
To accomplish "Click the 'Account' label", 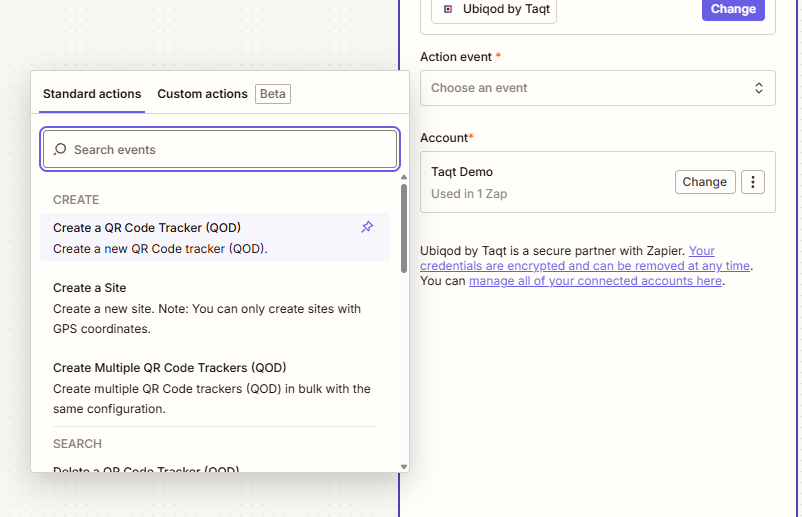I will click(444, 138).
